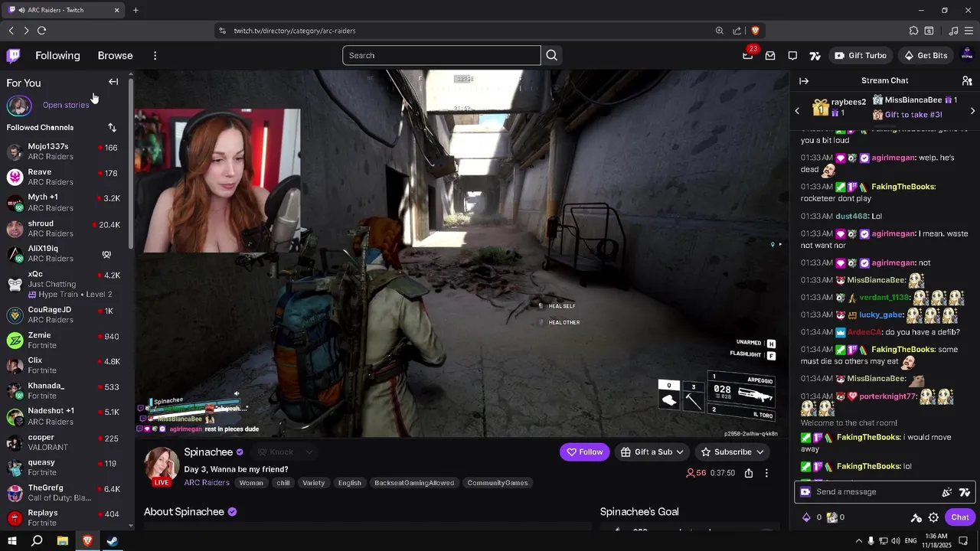Click the Get Bits button
Image resolution: width=980 pixels, height=551 pixels.
(x=926, y=55)
